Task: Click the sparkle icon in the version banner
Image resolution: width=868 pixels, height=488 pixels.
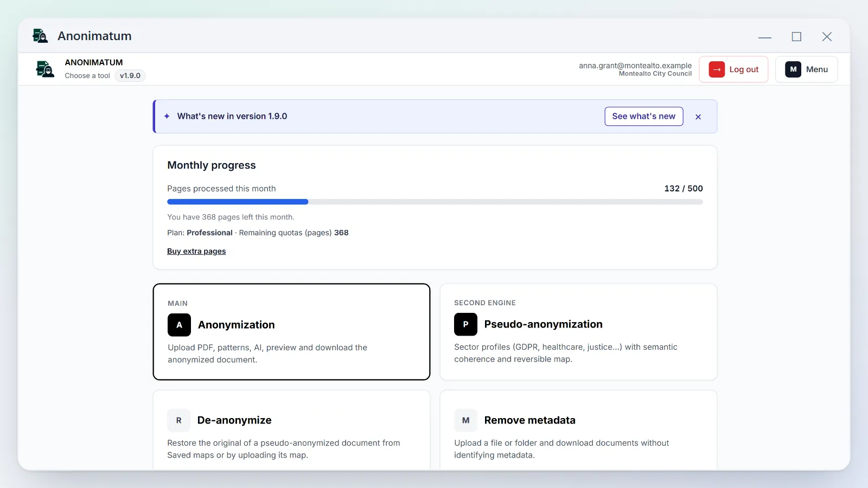Action: (x=167, y=116)
